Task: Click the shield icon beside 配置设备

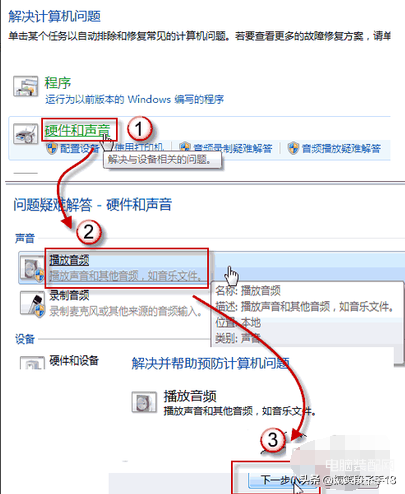Action: [x=52, y=148]
